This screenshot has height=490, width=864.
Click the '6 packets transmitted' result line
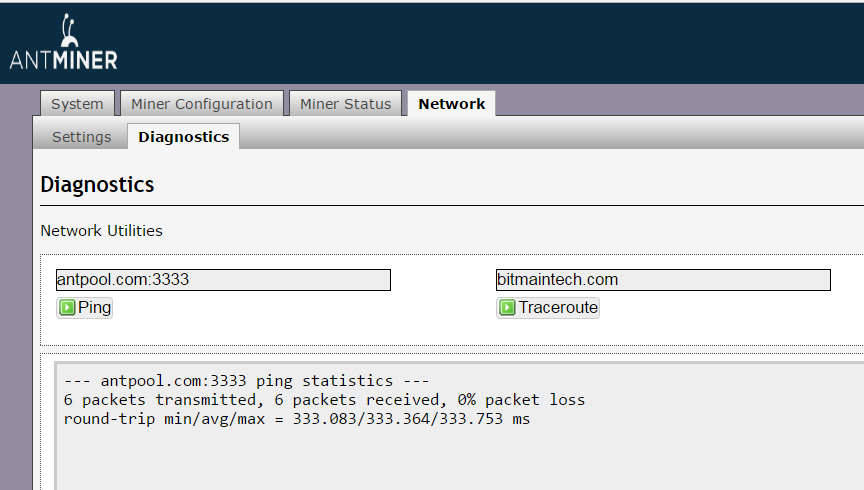324,400
